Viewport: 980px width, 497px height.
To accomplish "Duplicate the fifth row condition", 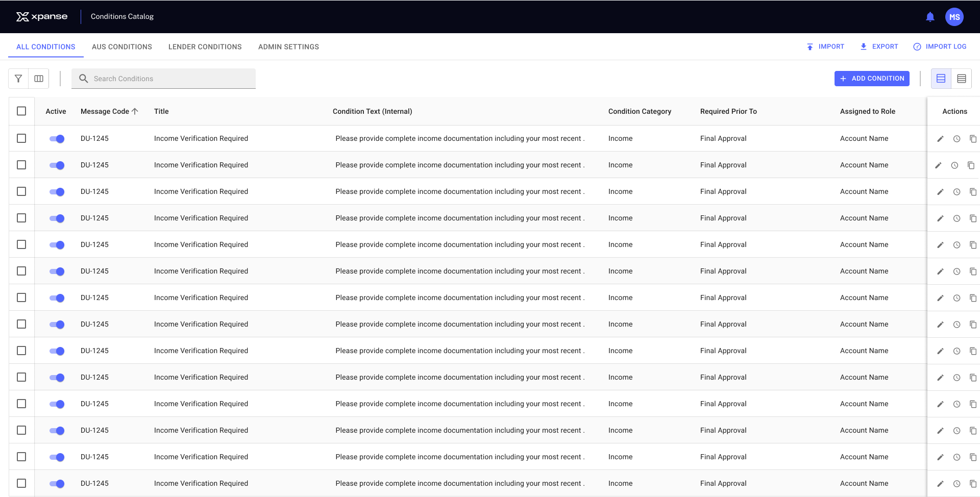I will (x=973, y=245).
